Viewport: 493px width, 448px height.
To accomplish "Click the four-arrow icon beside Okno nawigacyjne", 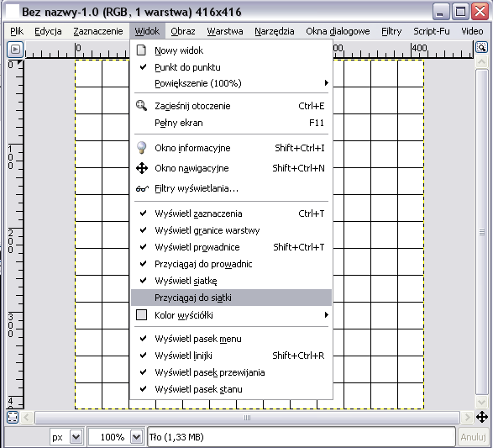I will (x=142, y=168).
